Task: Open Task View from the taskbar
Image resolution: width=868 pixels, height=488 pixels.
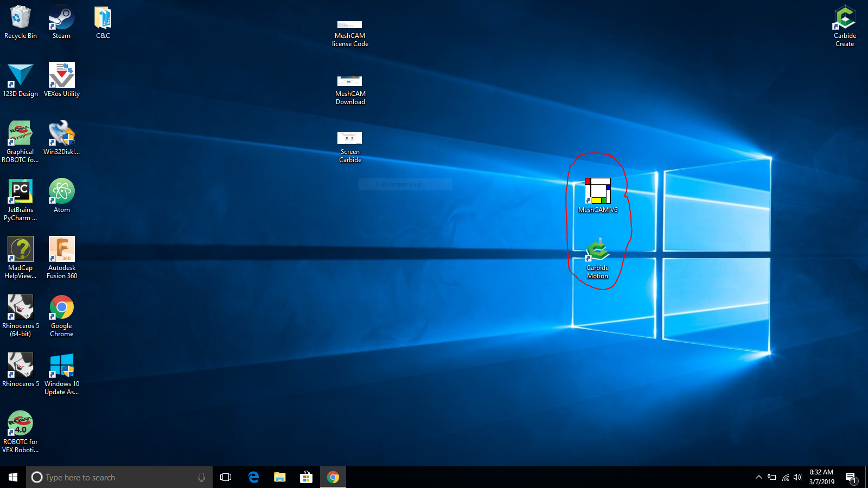Action: [x=226, y=477]
